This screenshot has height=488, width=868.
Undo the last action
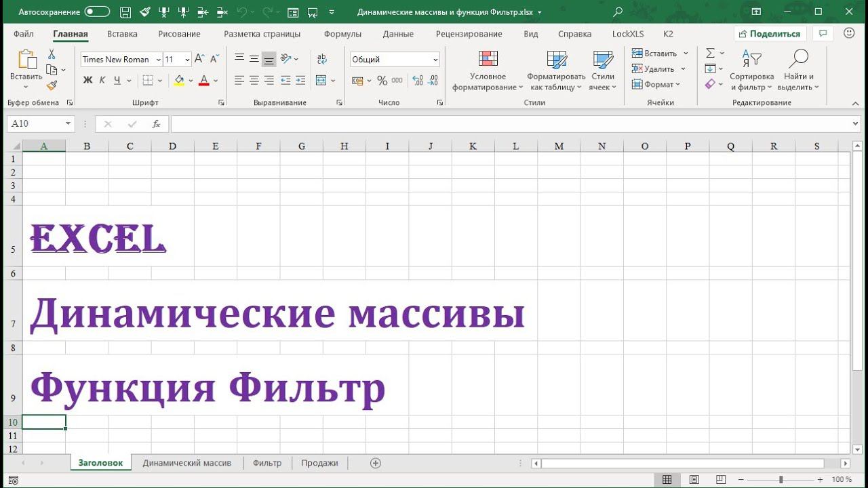243,12
